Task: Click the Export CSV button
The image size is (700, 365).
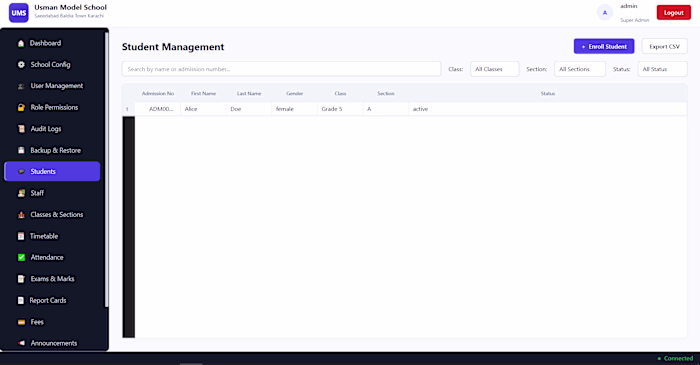Action: coord(665,46)
